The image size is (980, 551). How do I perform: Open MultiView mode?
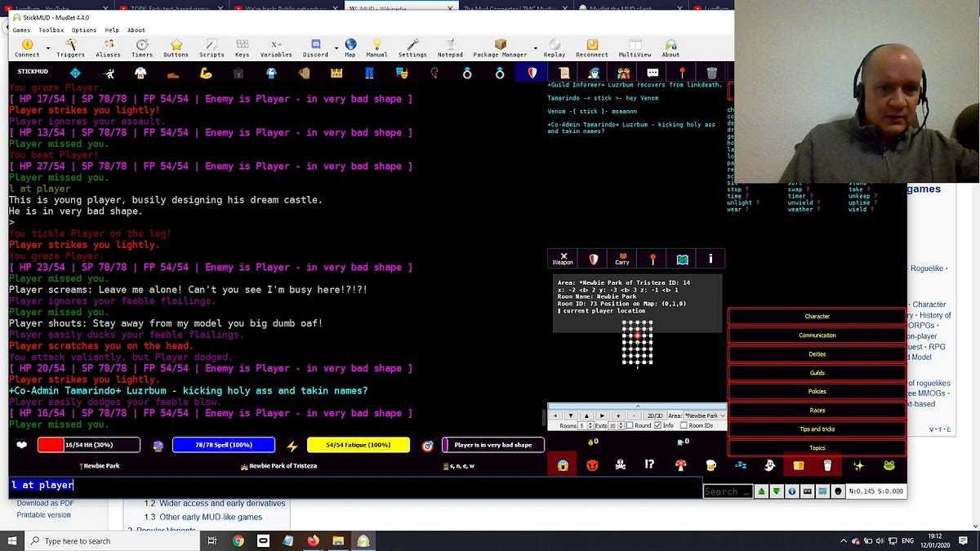coord(635,48)
